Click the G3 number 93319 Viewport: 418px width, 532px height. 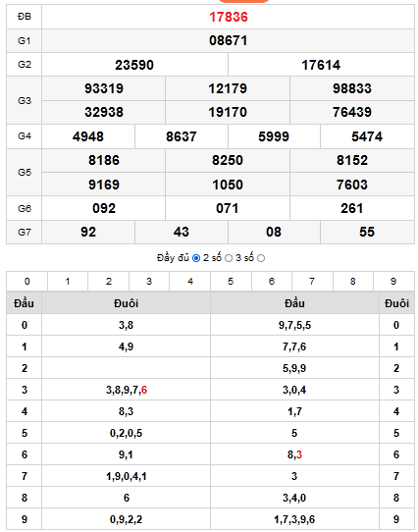104,88
